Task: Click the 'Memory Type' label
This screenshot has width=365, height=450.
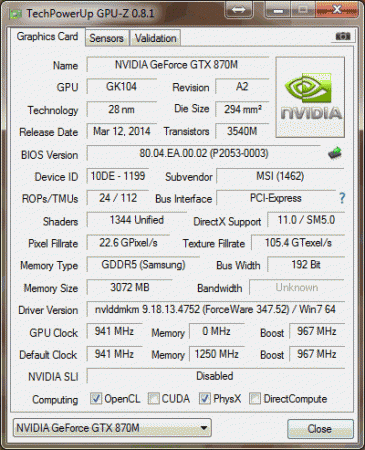Action: coord(49,266)
